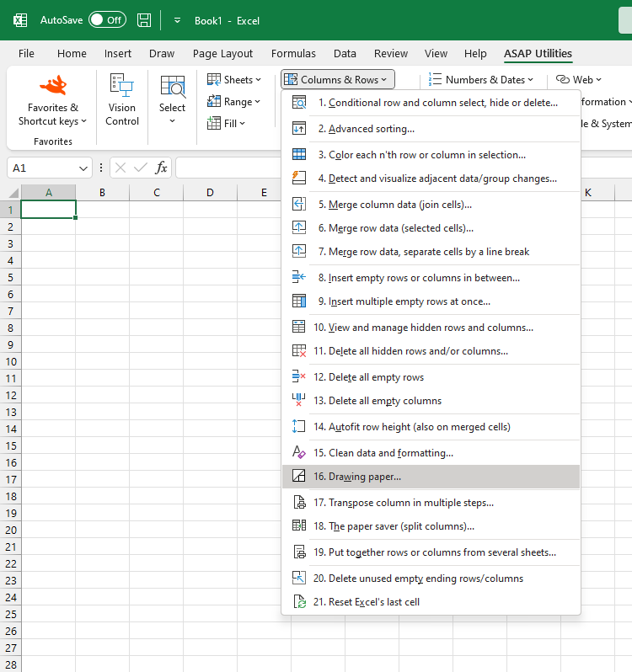Click View and manage hidden rows icon
The height and width of the screenshot is (672, 632).
[x=299, y=328]
